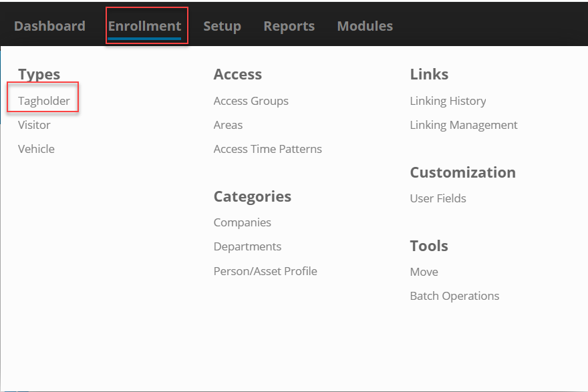The width and height of the screenshot is (588, 392).
Task: Open the Visitor enrollment type
Action: tap(34, 125)
